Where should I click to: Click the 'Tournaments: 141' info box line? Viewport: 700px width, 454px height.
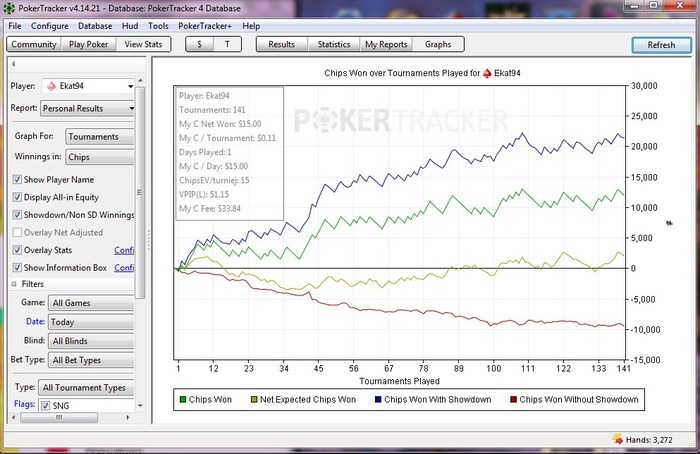(x=212, y=110)
